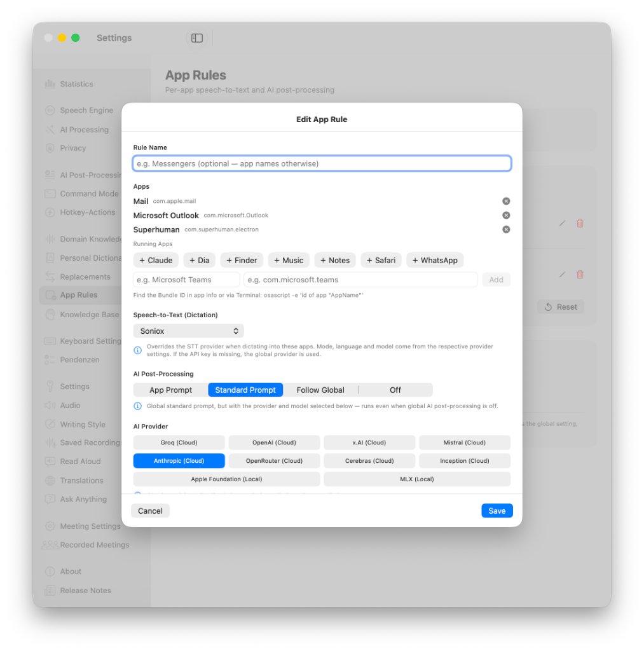Choose Mistral (Cloud) as AI provider
Viewport: 644px width, 651px height.
(465, 442)
